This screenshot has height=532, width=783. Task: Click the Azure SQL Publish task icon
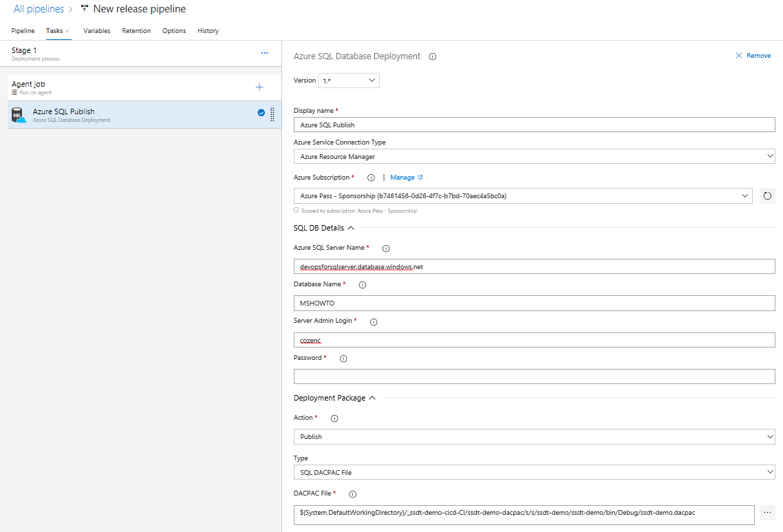pos(18,116)
